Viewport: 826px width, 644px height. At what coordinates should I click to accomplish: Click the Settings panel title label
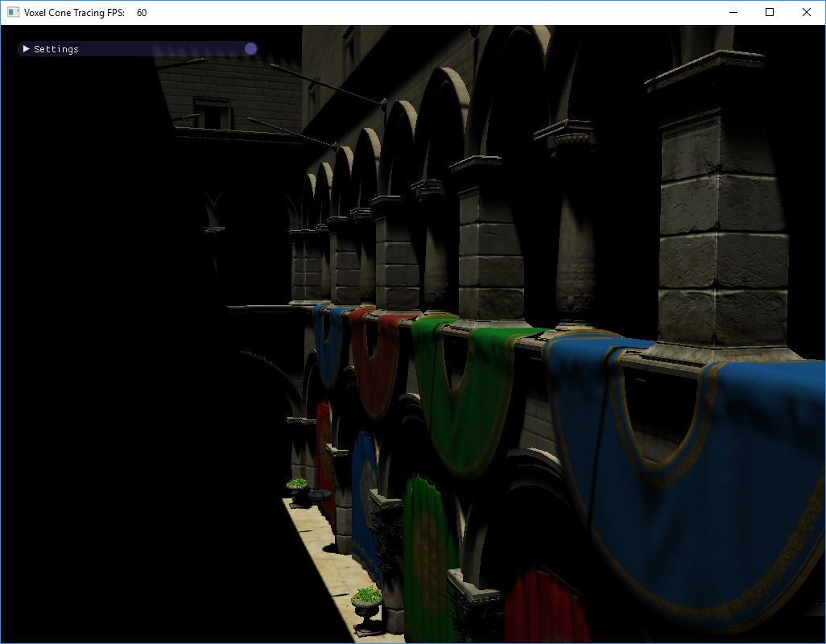(56, 49)
